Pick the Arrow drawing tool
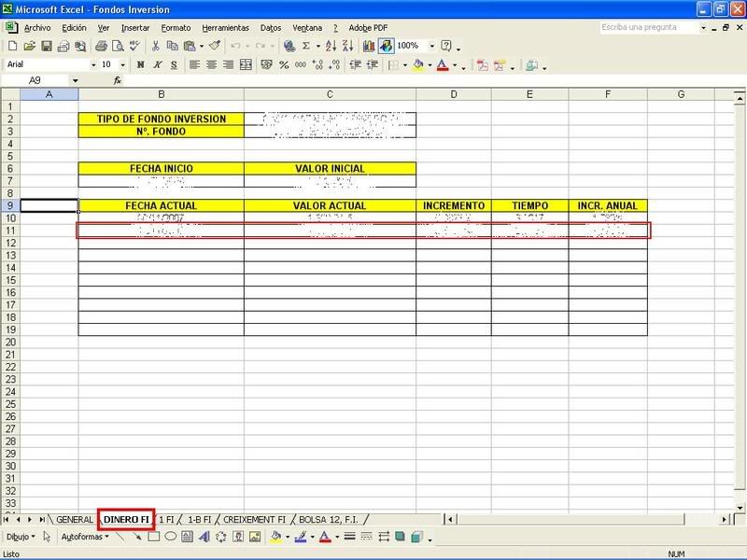 pyautogui.click(x=136, y=538)
